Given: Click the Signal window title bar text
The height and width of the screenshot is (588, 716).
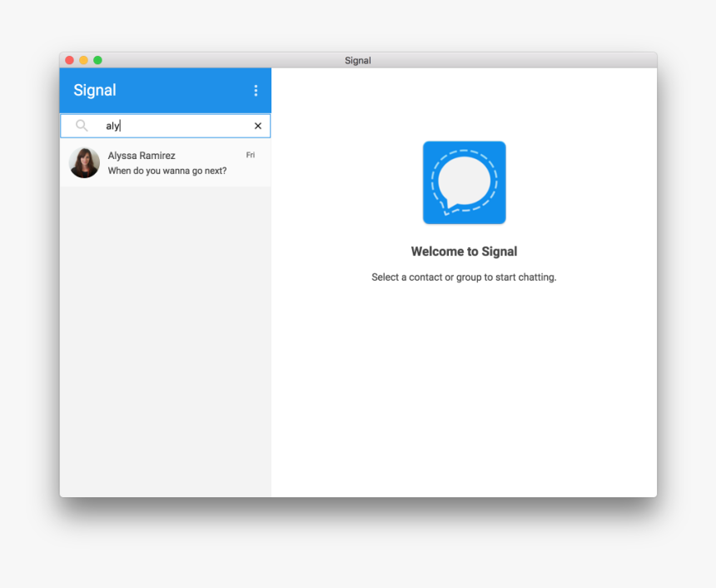Looking at the screenshot, I should click(357, 61).
